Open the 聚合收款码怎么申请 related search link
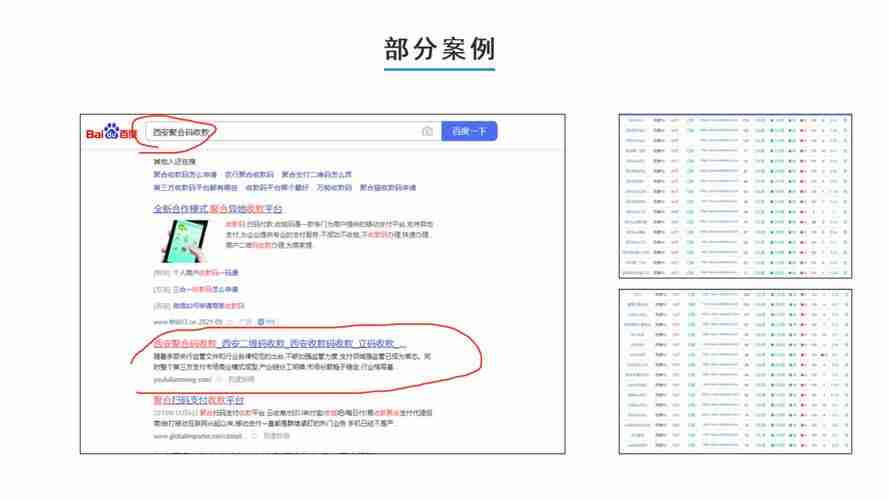This screenshot has width=889, height=500. click(185, 175)
